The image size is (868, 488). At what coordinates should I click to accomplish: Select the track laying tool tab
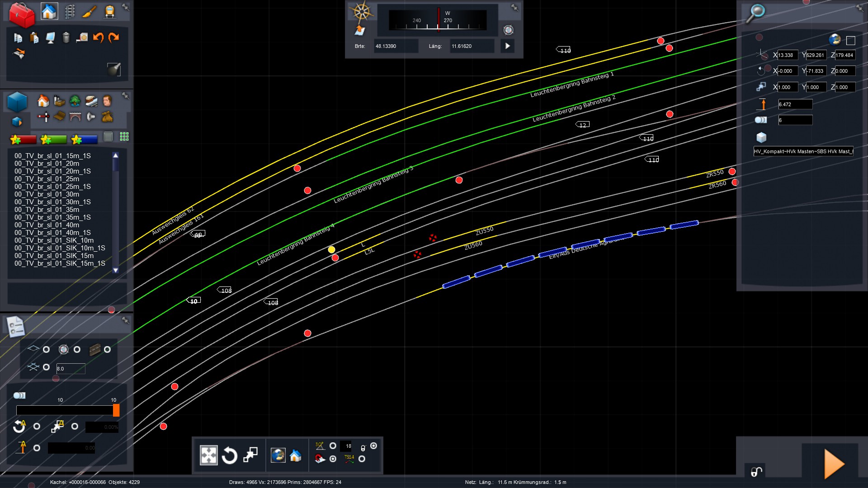(70, 11)
